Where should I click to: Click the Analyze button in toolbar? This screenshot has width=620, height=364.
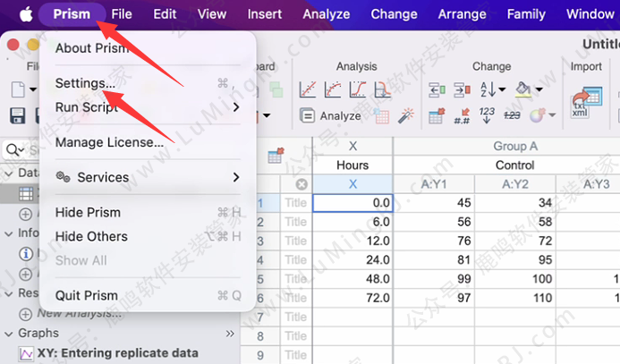(x=330, y=115)
